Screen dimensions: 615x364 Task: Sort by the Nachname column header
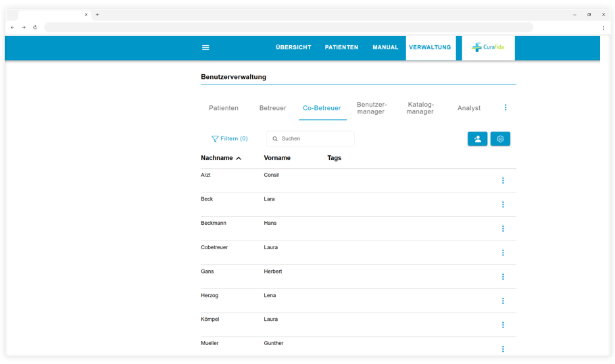pos(221,158)
